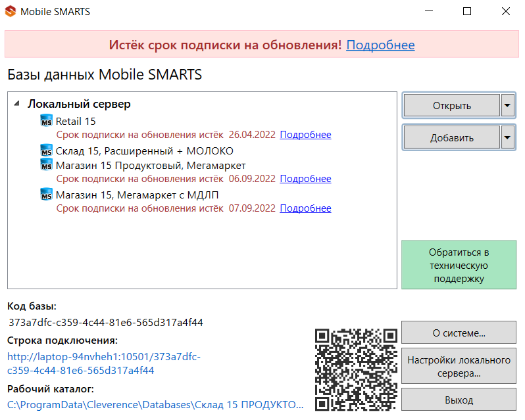Click the connection QR code image
525x420 pixels.
point(356,369)
